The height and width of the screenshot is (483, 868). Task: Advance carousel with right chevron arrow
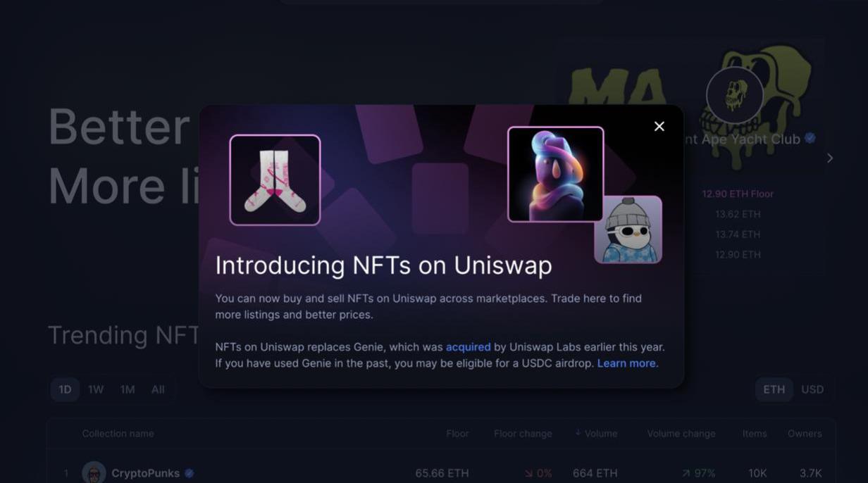pos(830,158)
